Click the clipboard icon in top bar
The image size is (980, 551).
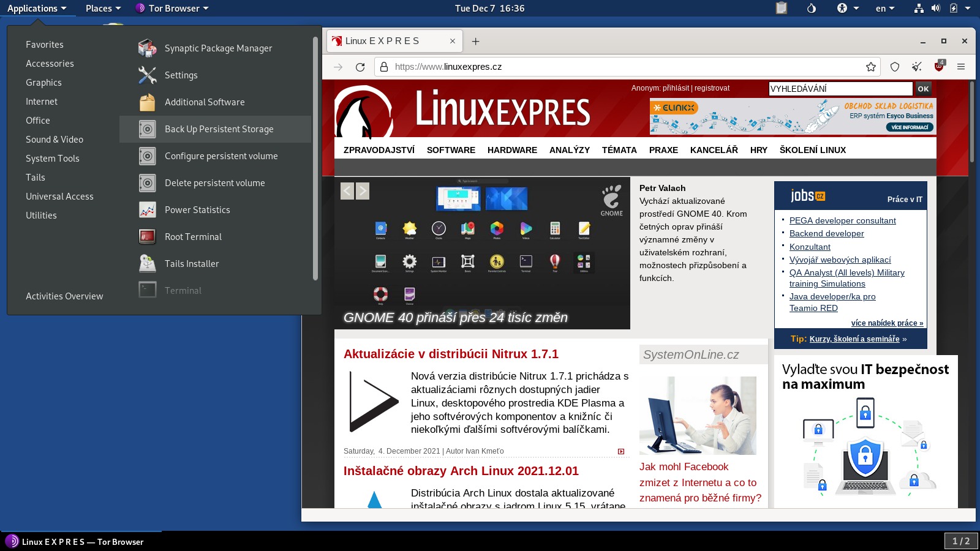tap(782, 8)
